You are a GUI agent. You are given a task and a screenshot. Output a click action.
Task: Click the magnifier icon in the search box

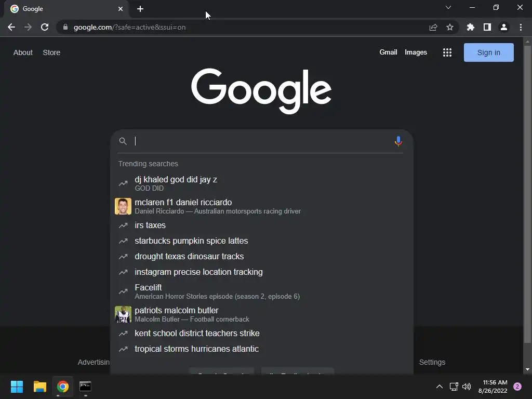123,141
